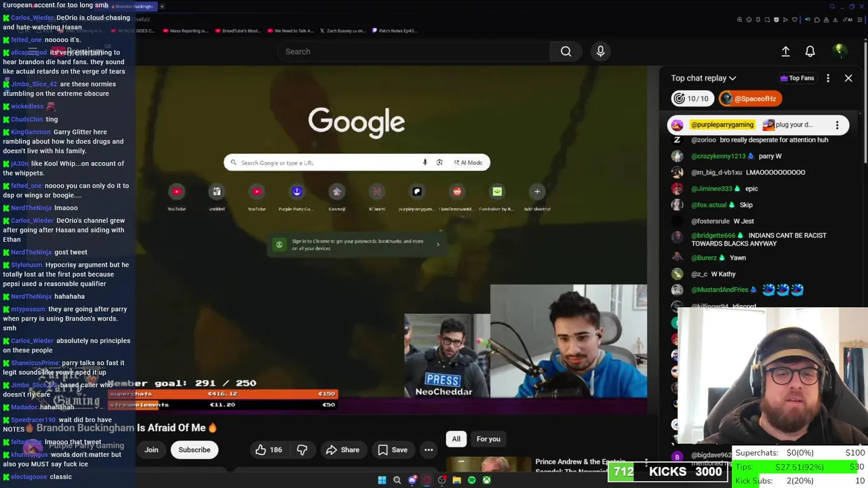This screenshot has width=868, height=488.
Task: Open more video actions ellipsis
Action: [x=429, y=450]
